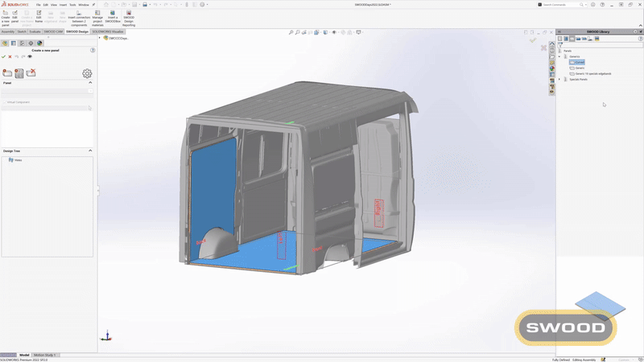Collapse the Design Tree section
The image size is (644, 362).
tap(90, 150)
